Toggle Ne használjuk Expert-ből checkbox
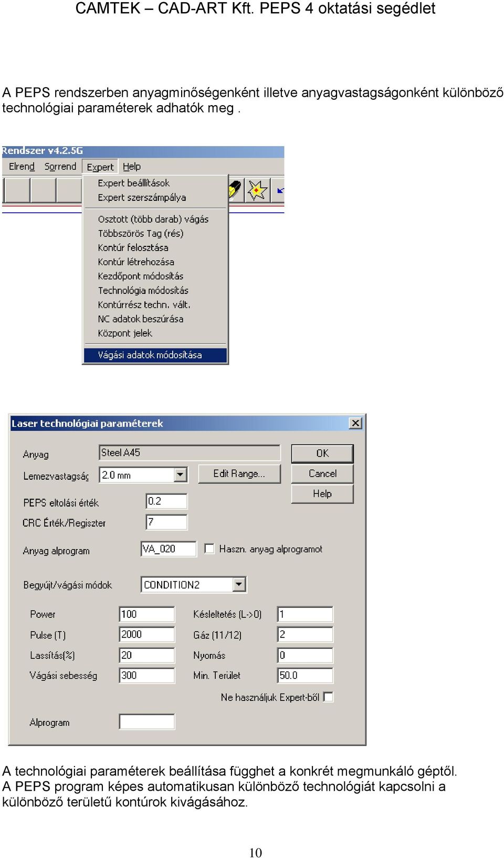 click(329, 697)
